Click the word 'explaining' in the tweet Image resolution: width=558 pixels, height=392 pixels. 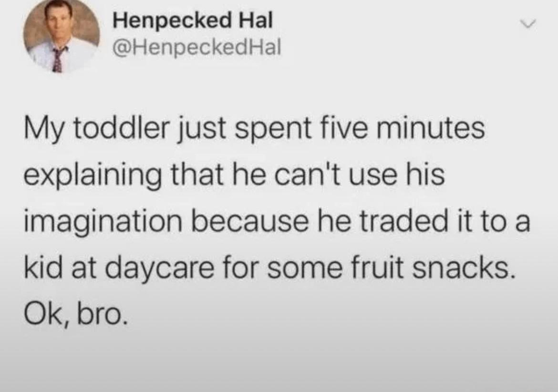92,177
